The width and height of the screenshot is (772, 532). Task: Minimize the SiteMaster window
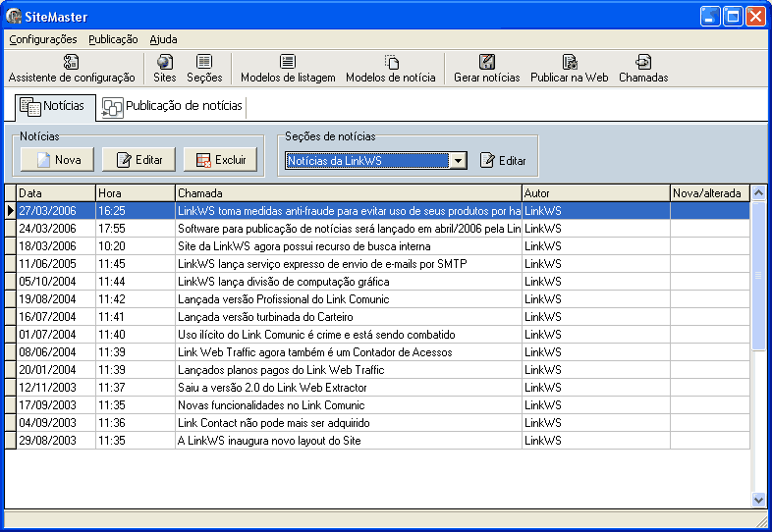[710, 17]
